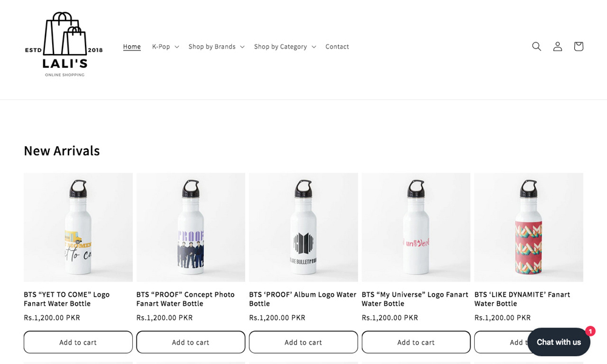Open the shopping cart icon
607x364 pixels.
[578, 47]
